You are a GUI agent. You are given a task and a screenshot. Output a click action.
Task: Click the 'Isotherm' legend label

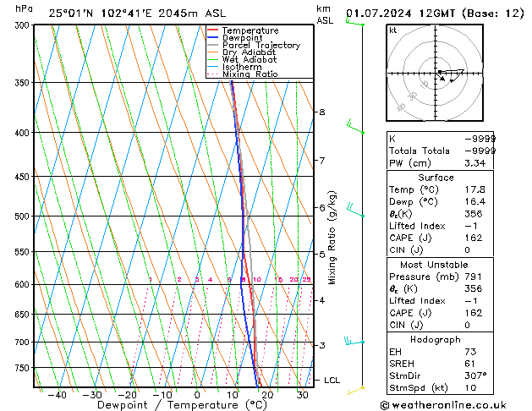point(242,67)
